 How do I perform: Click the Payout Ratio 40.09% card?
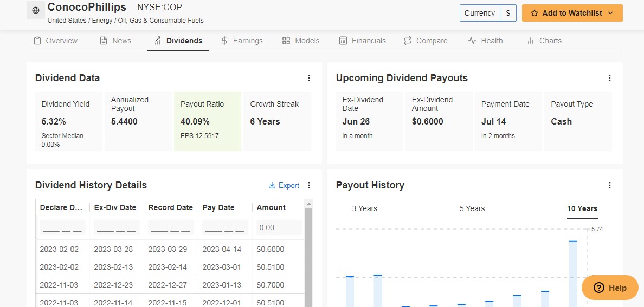pyautogui.click(x=208, y=121)
